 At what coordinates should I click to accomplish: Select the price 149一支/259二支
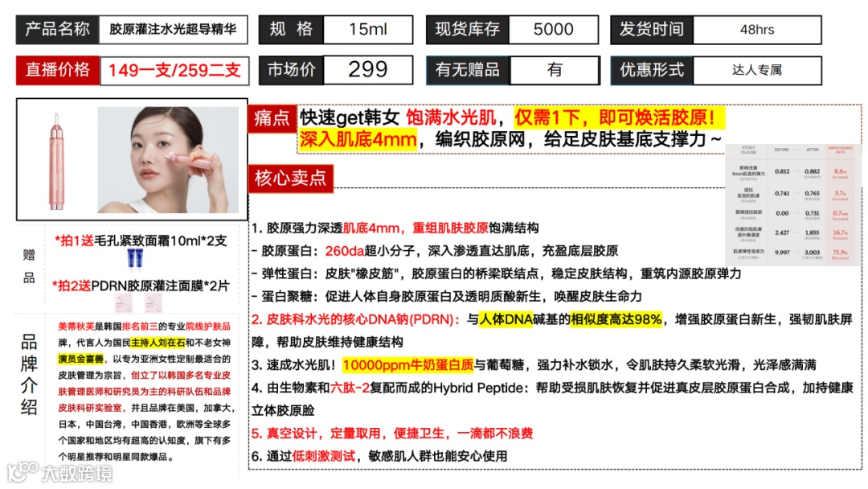pyautogui.click(x=174, y=70)
